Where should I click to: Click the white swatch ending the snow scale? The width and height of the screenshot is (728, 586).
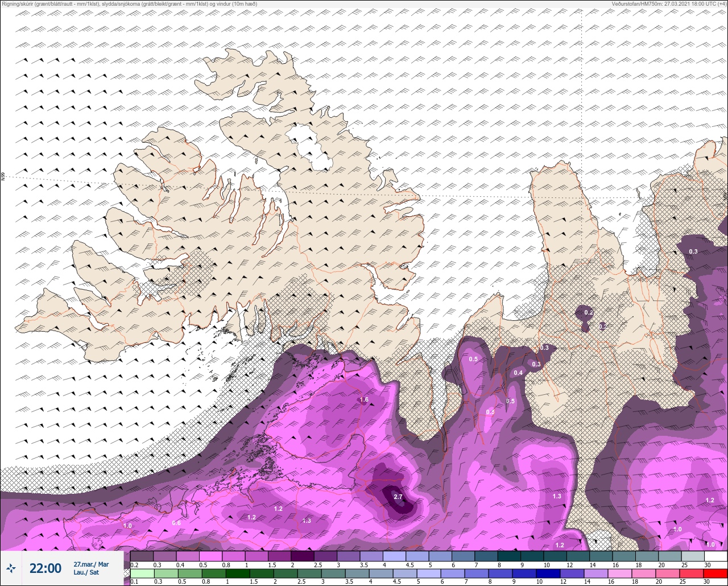pos(715,556)
